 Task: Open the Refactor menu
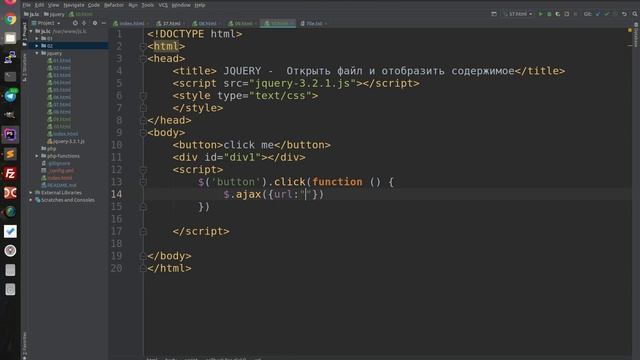[x=114, y=5]
